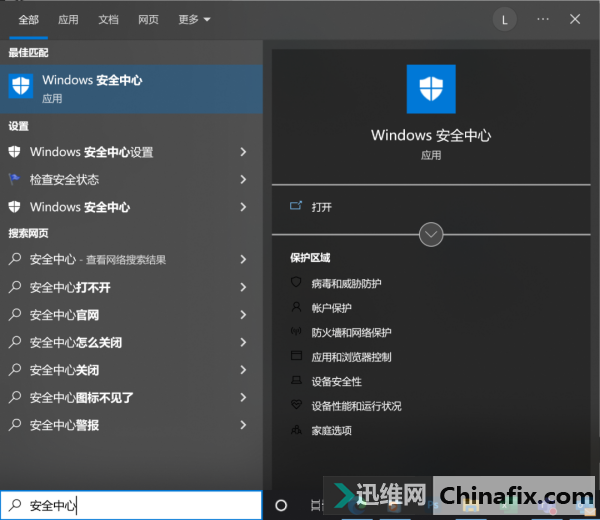600x520 pixels.
Task: Expand arrow for 安全中心官网
Action: point(243,315)
